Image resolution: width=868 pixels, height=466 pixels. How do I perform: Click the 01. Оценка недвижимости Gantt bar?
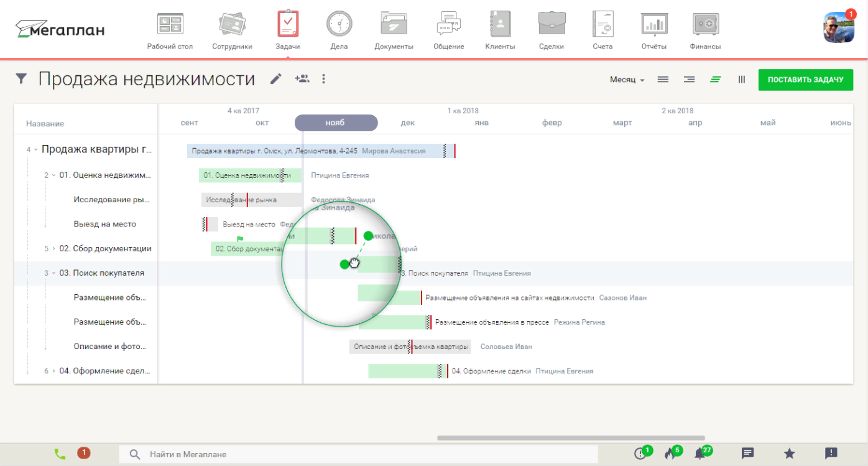pyautogui.click(x=251, y=175)
